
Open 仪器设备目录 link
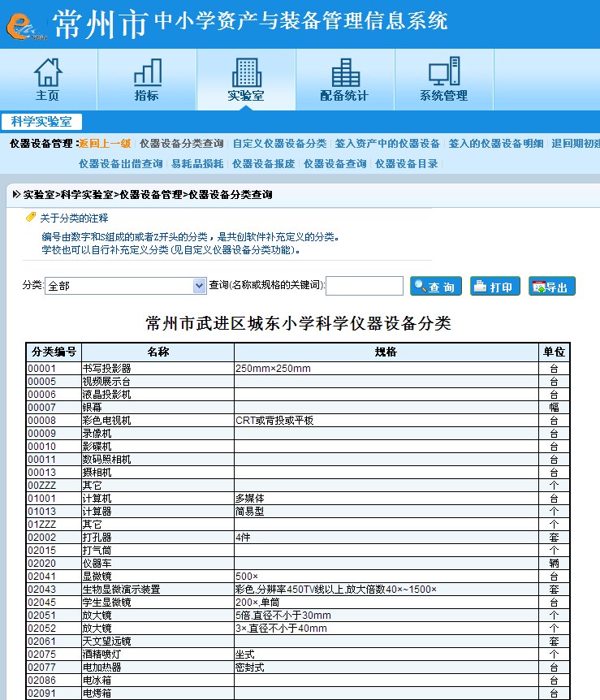(x=406, y=164)
